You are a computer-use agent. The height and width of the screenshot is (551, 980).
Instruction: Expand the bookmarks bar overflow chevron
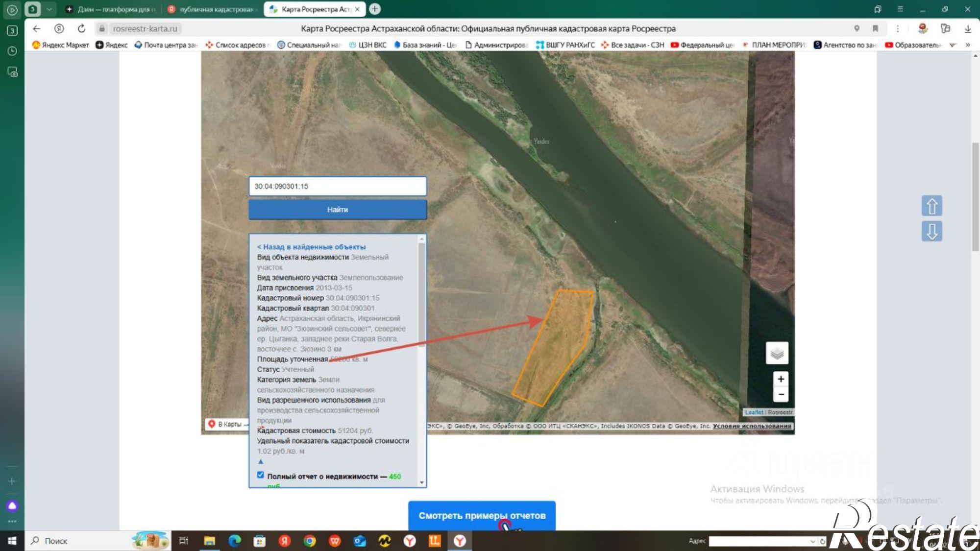click(x=968, y=45)
